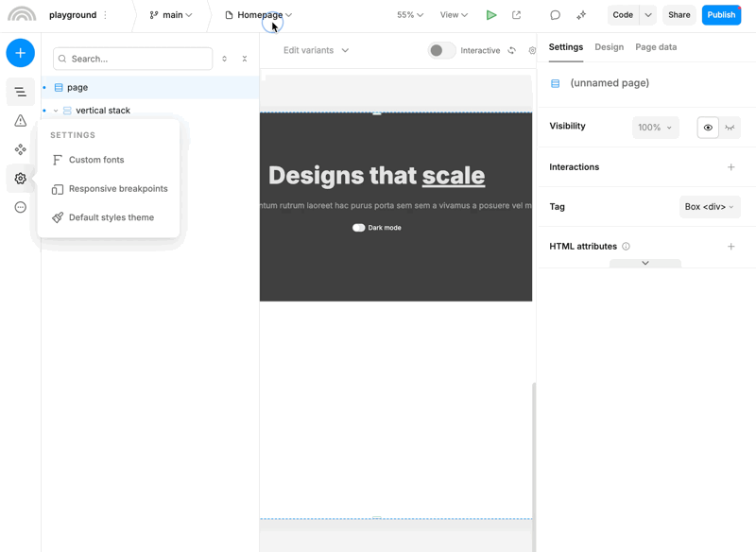
Task: Click the green play preview icon
Action: [x=491, y=15]
